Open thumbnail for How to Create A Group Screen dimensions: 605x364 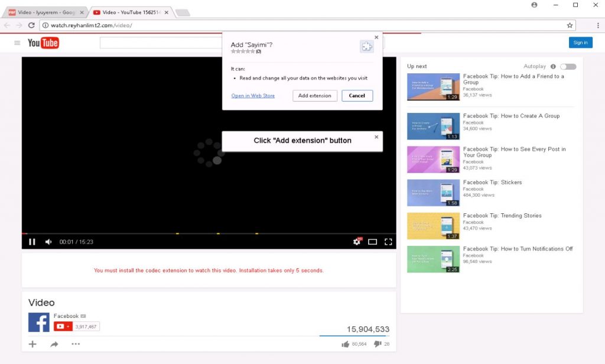tap(433, 126)
